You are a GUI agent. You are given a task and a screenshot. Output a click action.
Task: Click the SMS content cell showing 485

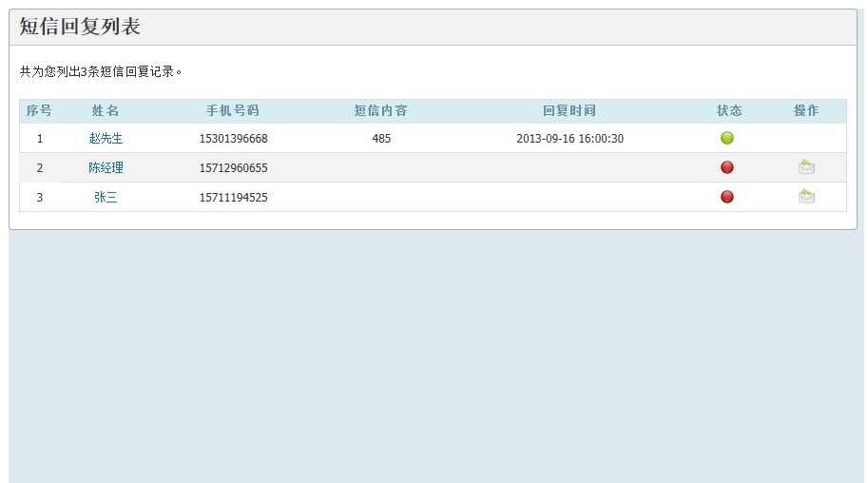[x=381, y=139]
